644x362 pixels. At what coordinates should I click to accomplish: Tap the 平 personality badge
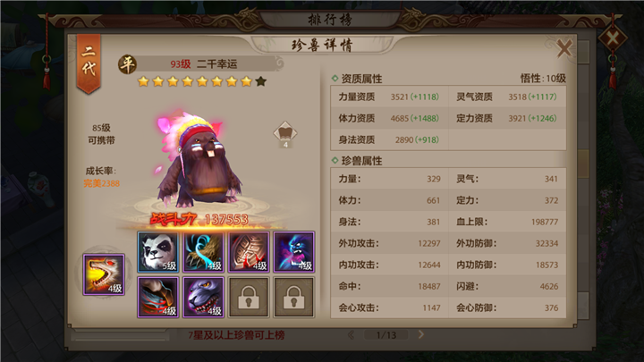point(127,64)
